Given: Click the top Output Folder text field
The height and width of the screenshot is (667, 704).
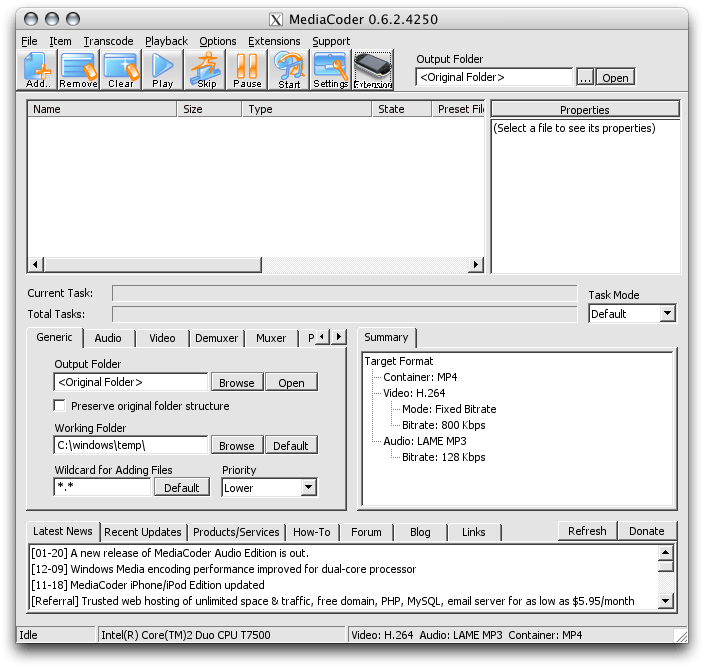Looking at the screenshot, I should pyautogui.click(x=494, y=77).
